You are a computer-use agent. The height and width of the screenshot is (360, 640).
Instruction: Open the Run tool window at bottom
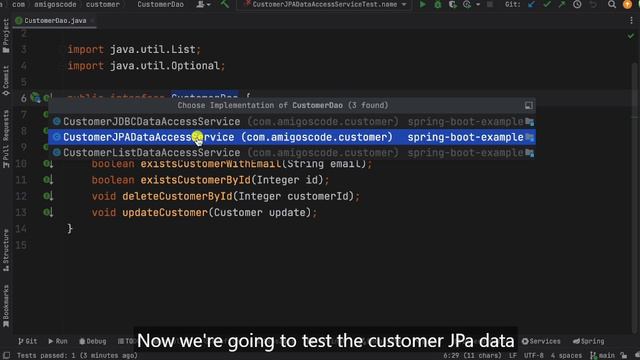click(58, 341)
